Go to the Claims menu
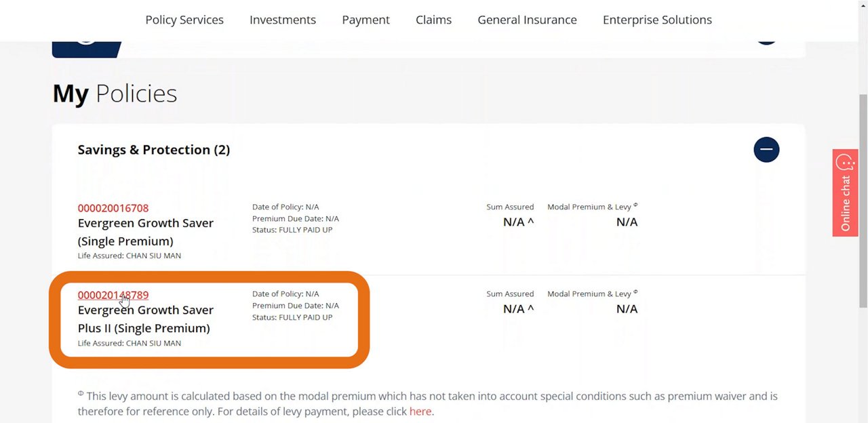 [433, 20]
